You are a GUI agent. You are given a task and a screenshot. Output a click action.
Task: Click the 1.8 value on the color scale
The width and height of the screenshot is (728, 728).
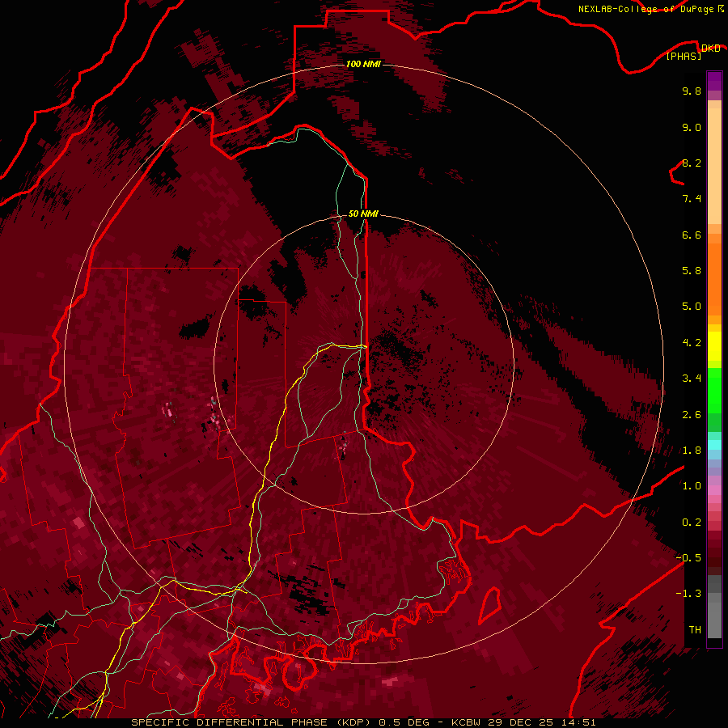point(692,451)
